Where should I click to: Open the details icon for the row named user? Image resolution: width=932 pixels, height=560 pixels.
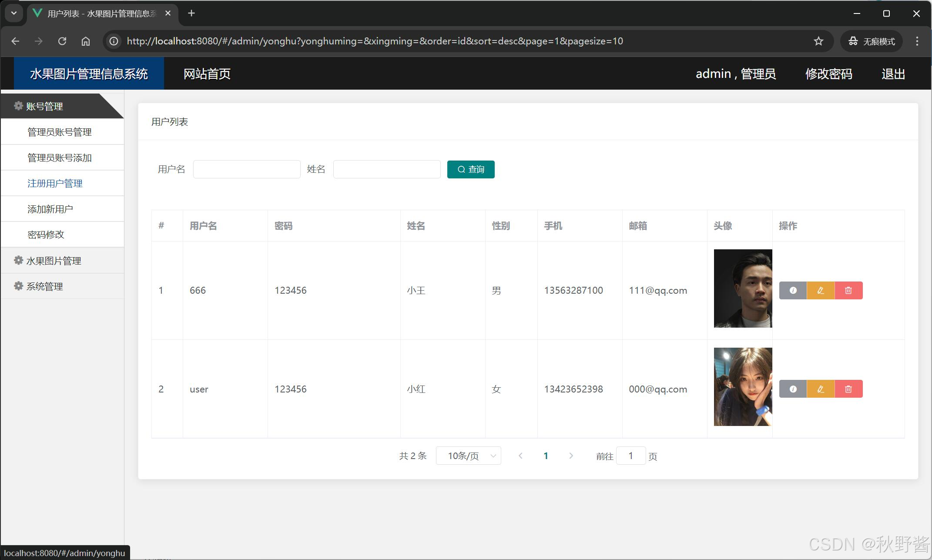pos(793,389)
